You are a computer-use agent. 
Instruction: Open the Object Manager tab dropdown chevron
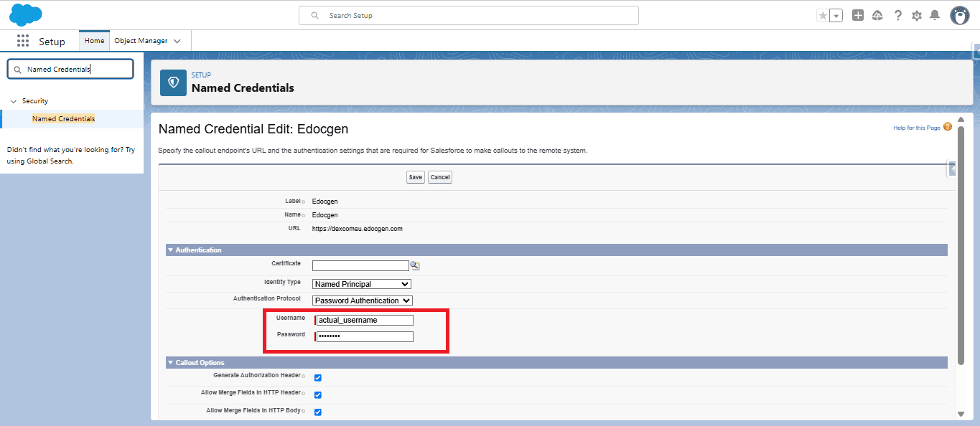click(177, 41)
